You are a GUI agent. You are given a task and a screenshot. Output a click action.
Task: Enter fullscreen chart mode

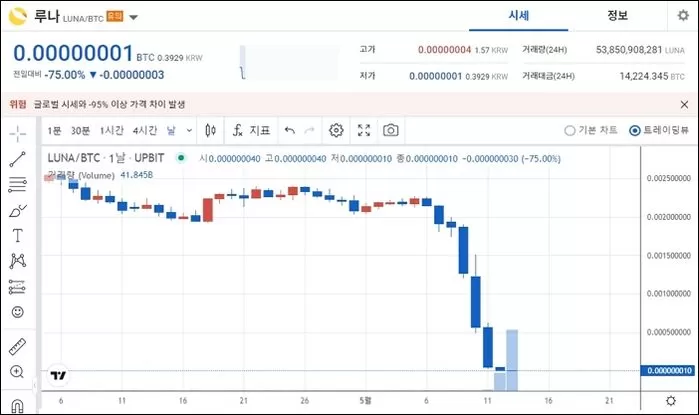click(x=364, y=130)
